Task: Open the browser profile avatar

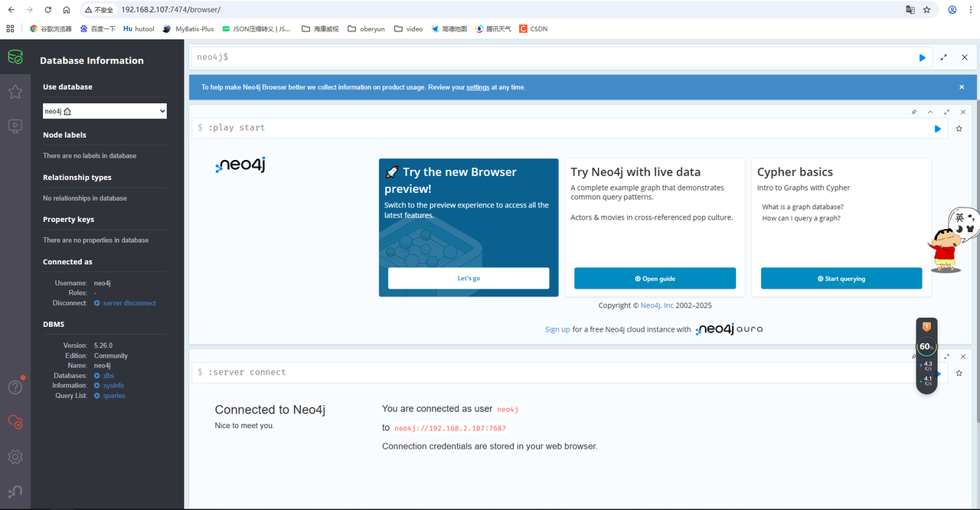Action: (x=952, y=10)
